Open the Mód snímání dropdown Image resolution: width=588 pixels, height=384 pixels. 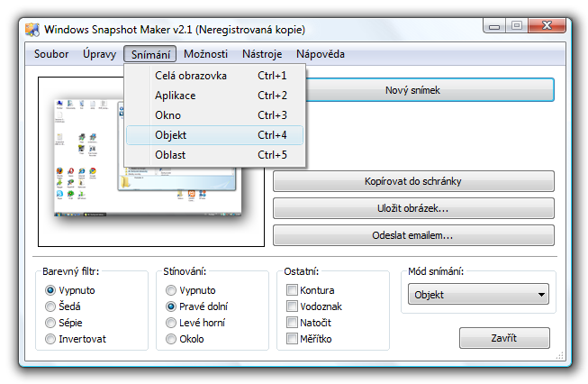[478, 295]
